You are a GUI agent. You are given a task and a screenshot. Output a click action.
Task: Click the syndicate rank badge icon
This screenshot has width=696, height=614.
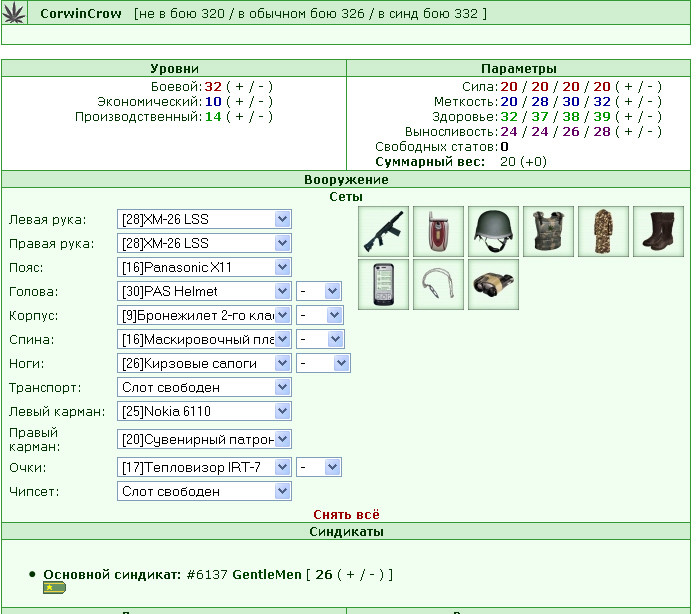click(55, 588)
